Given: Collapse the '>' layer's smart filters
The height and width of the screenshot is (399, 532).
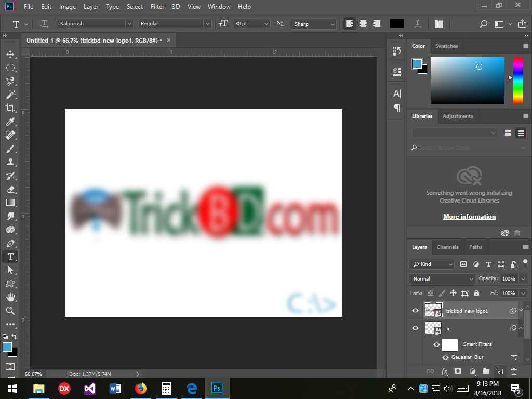Looking at the screenshot, I should click(x=521, y=328).
